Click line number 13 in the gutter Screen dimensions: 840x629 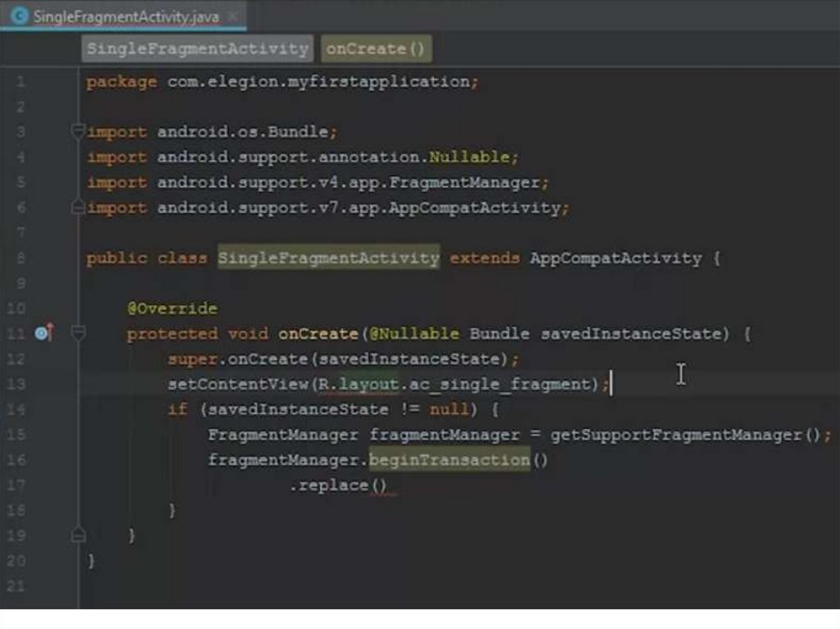coord(20,384)
